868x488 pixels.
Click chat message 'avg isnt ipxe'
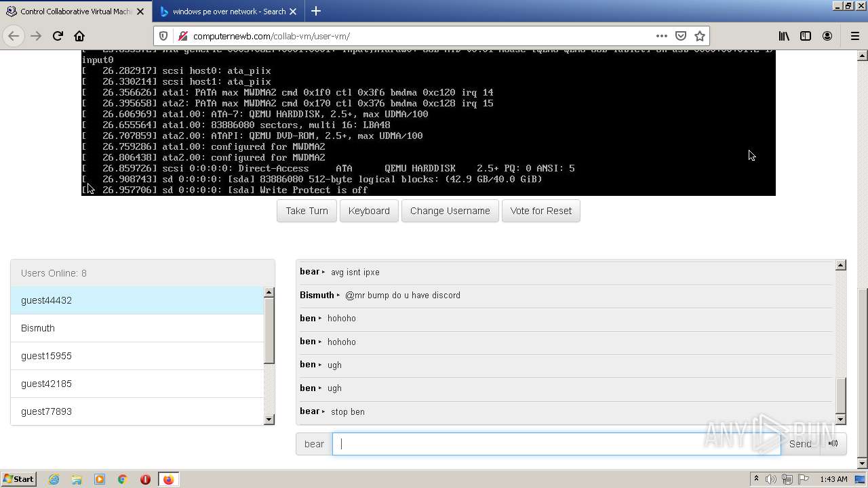(x=355, y=272)
